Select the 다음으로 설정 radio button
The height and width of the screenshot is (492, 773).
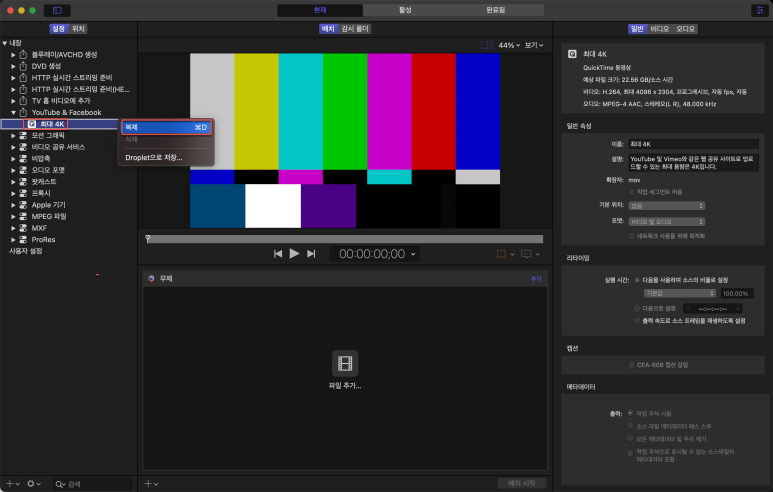637,309
